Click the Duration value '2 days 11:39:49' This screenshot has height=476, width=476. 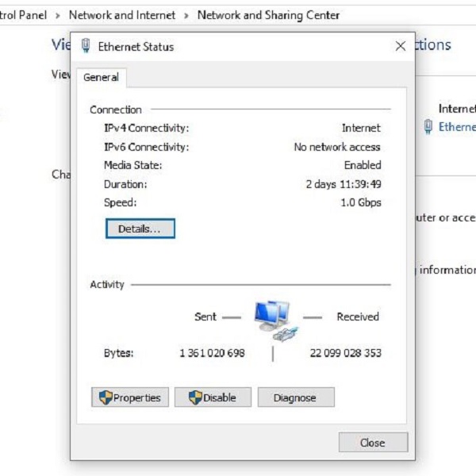344,184
